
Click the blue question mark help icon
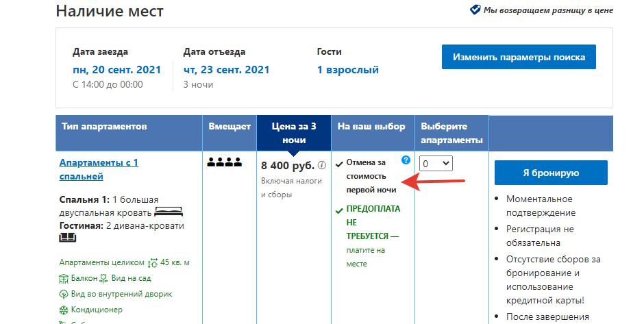point(406,160)
